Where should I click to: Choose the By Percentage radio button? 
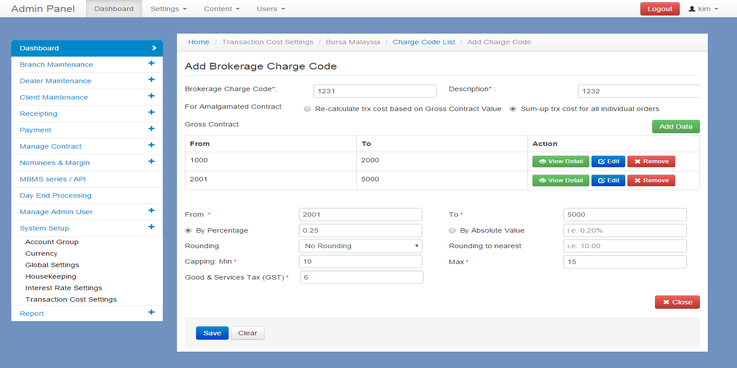click(x=188, y=231)
